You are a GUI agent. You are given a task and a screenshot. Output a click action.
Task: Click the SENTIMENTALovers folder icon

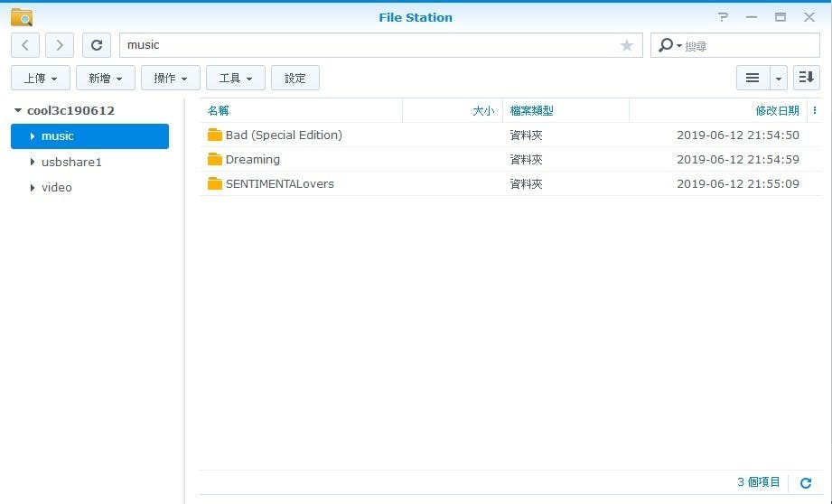click(x=215, y=183)
